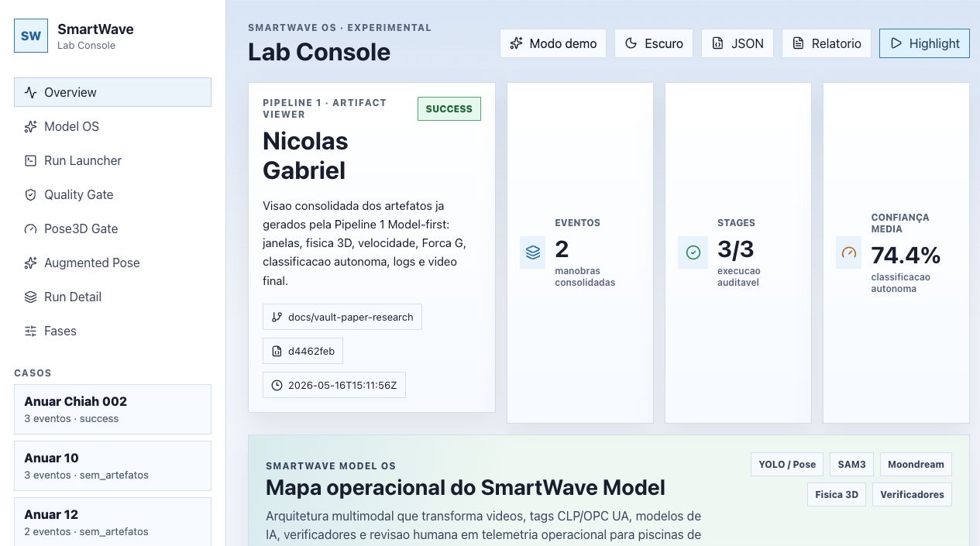This screenshot has width=980, height=546.
Task: Click the moon icon in Escuro button
Action: point(631,43)
